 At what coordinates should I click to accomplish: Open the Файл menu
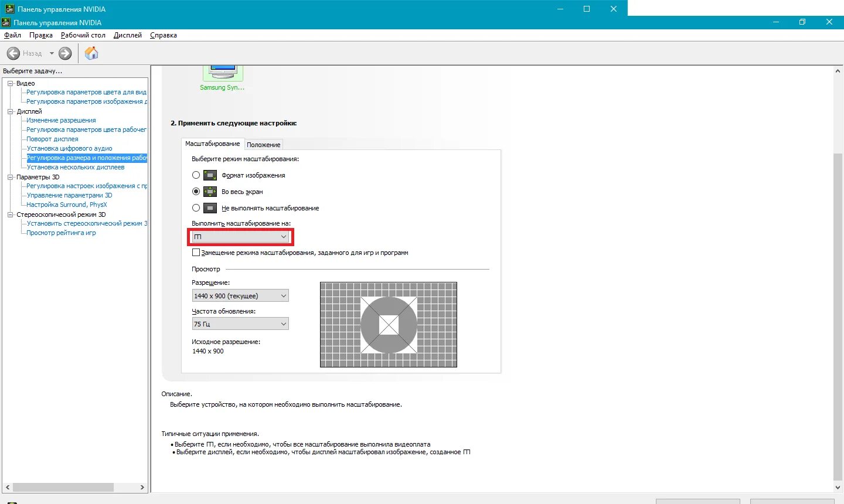[12, 35]
